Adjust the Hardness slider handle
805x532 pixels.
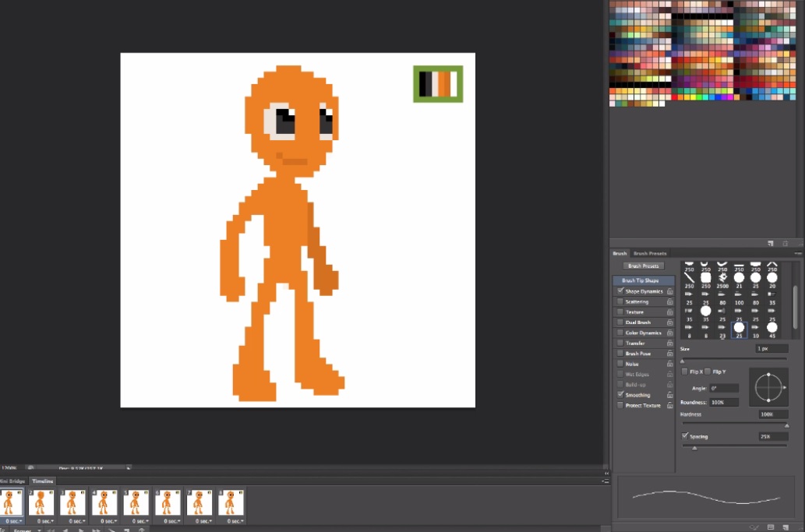(x=786, y=425)
